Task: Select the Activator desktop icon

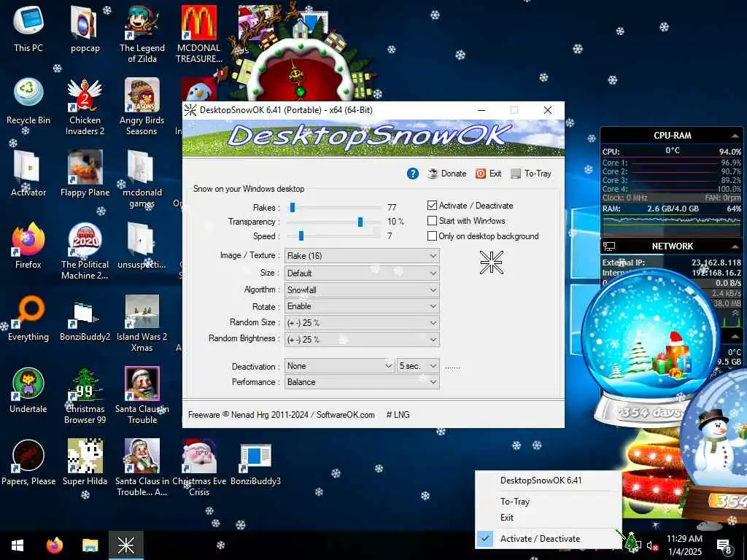Action: pos(28,174)
